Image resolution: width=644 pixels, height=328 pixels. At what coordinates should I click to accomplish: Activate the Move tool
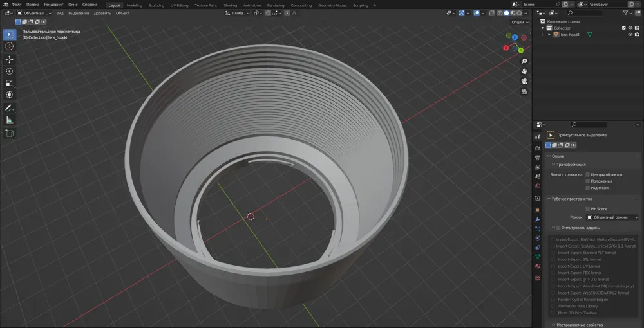[x=10, y=59]
